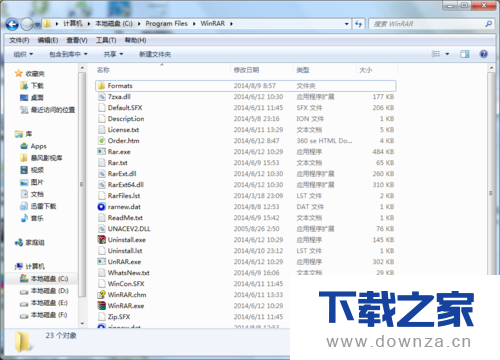Screen dimensions: 500x360
Task: Click the refresh button beside address bar
Action: tap(358, 24)
